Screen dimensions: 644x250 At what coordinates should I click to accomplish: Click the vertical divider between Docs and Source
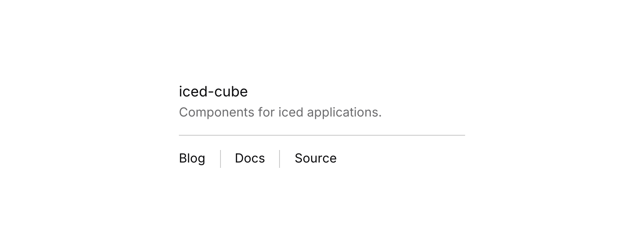(280, 159)
